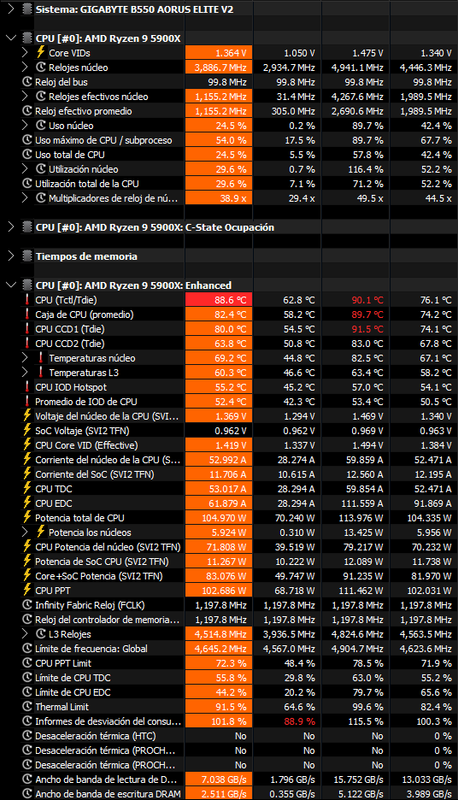Screen dimensions: 458x800
Task: Click lightning icon of SoC Voltaje (SVI2 TFN)
Action: [x=27, y=431]
